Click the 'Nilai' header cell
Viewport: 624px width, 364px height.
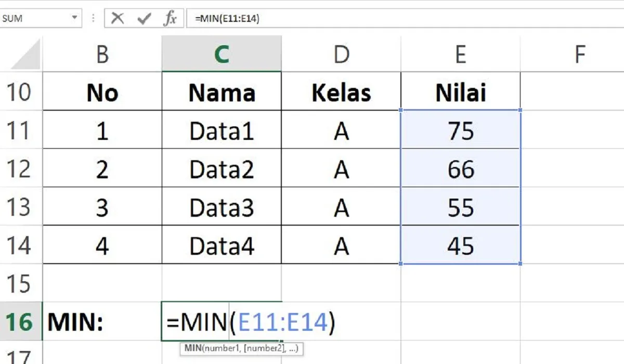click(x=461, y=92)
